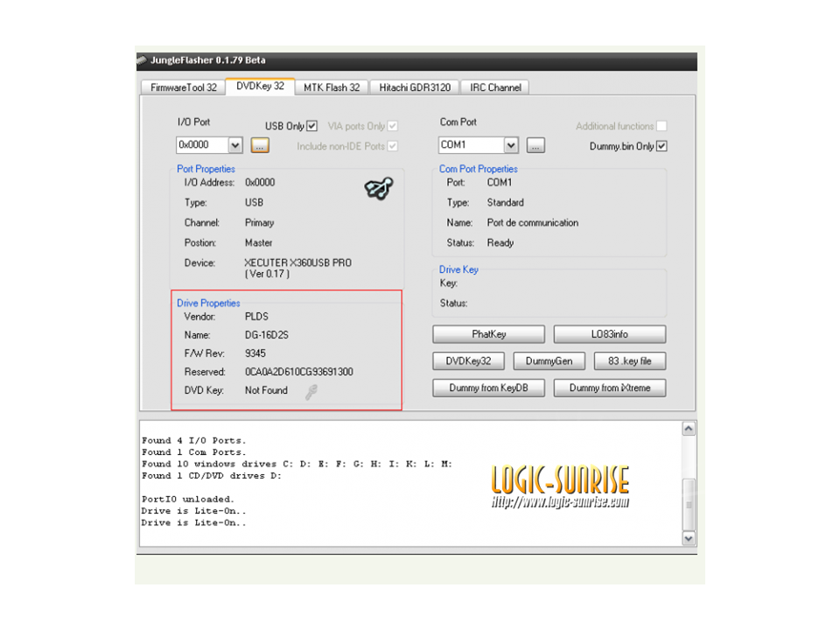Click the Channel value Primary
This screenshot has height=630, width=840.
[259, 223]
